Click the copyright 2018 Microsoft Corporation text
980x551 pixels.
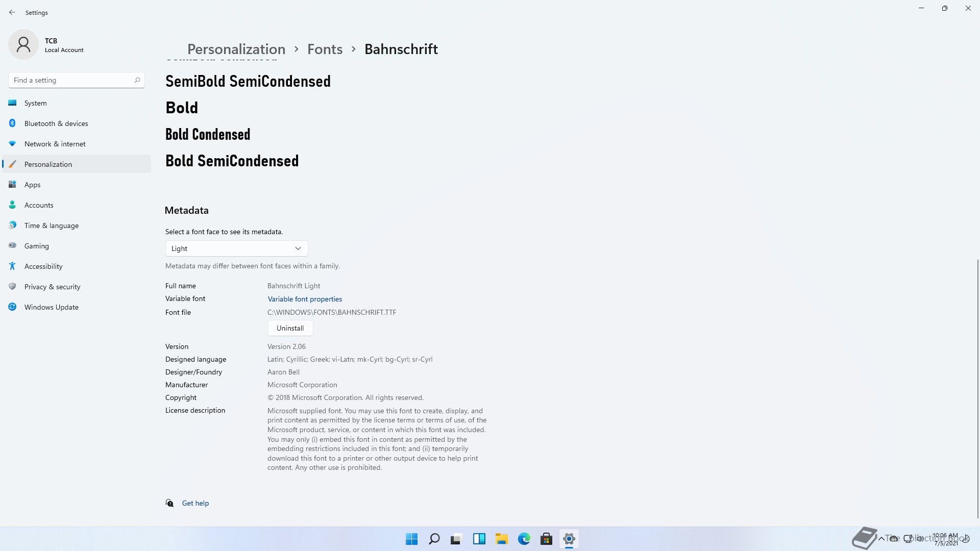coord(346,397)
